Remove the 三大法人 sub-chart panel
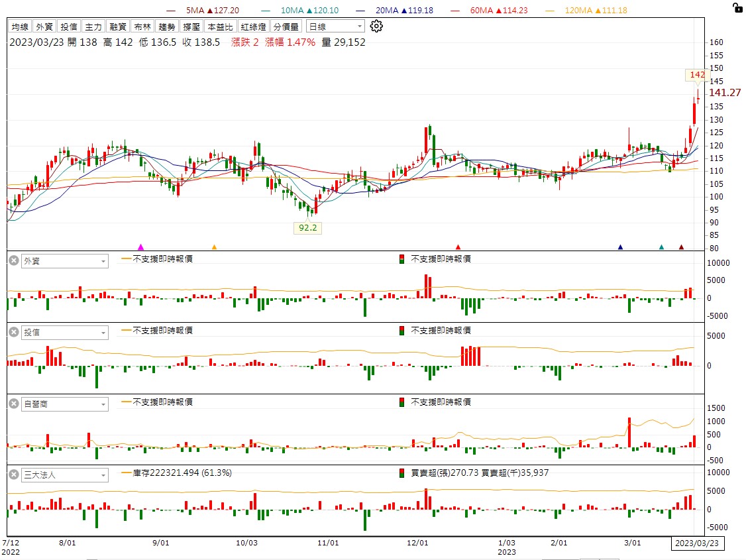The height and width of the screenshot is (560, 746). pos(13,475)
